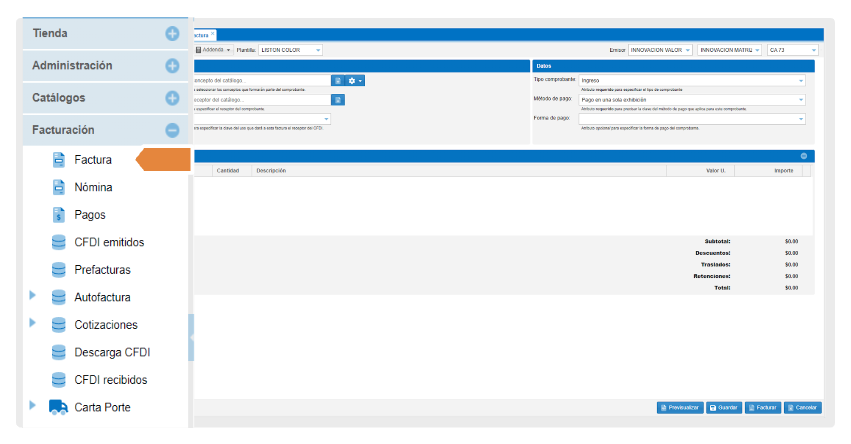Click the concepto del catálogo search field

(x=260, y=80)
